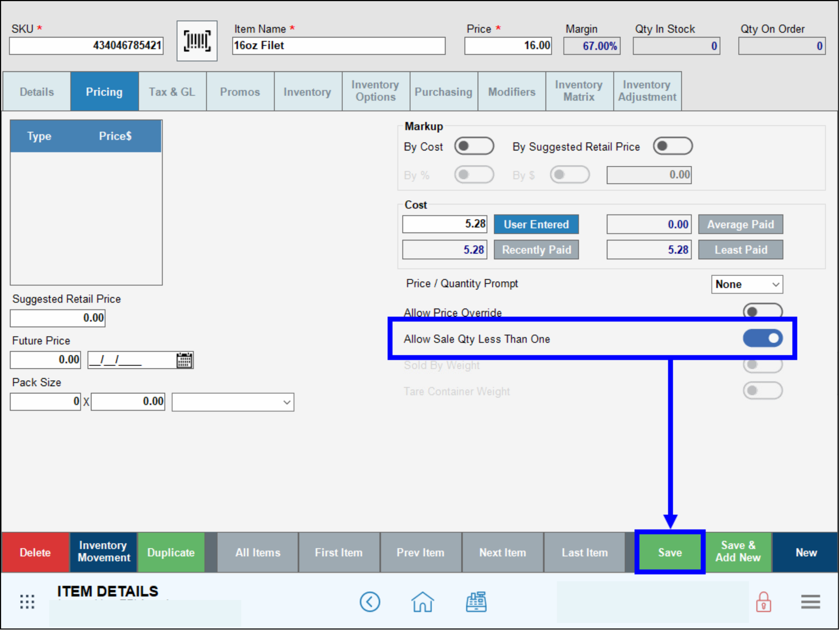Click the back arrow at screen bottom

click(370, 602)
